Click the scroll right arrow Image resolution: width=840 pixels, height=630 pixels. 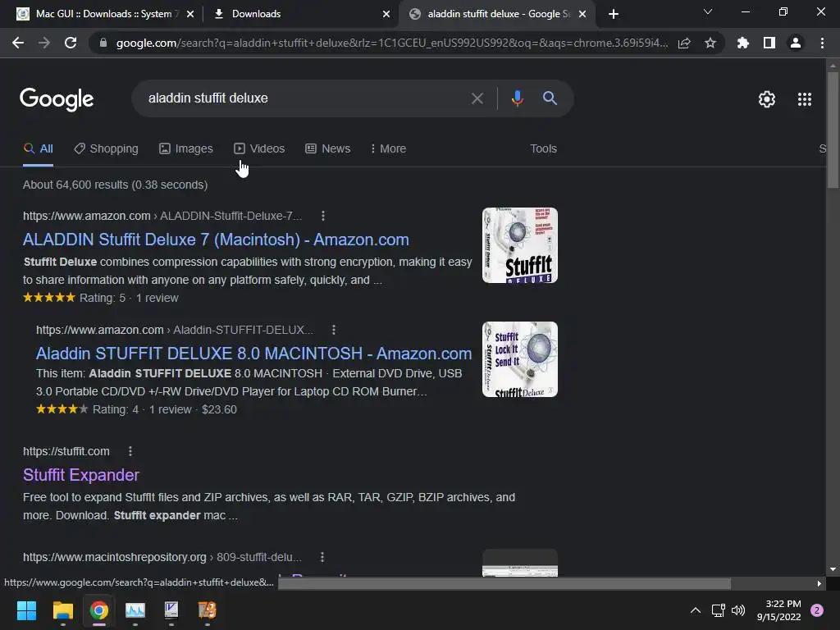(819, 583)
